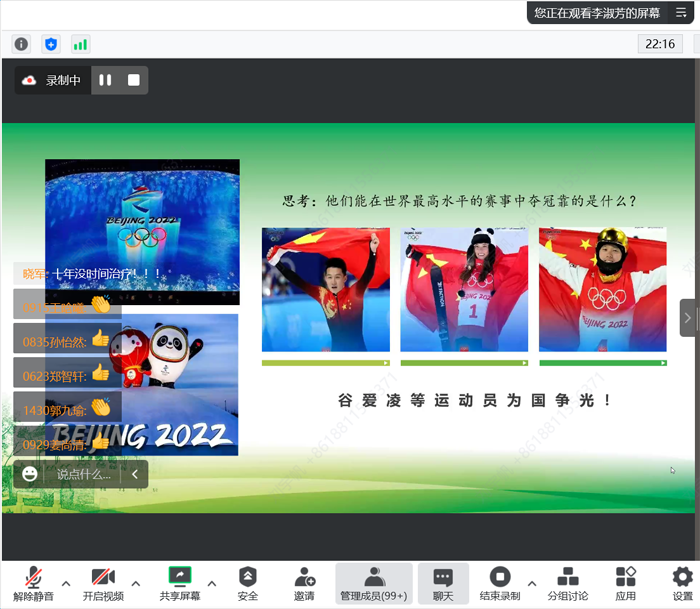Click the speed skater photo on slide
700x609 pixels.
tap(325, 290)
